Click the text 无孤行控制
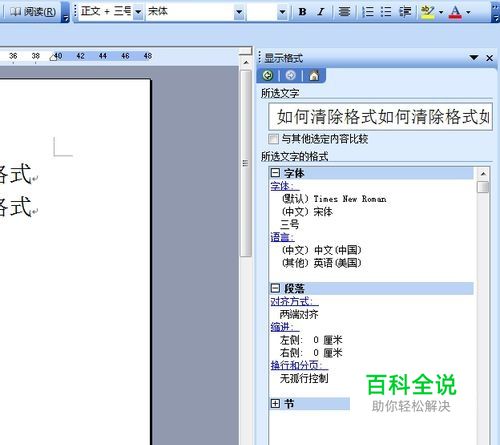This screenshot has height=445, width=500. point(304,378)
